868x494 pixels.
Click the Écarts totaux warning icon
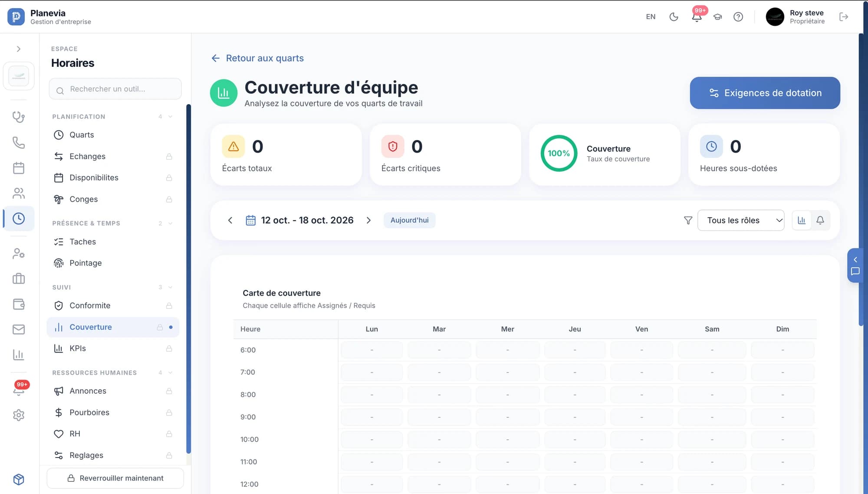233,147
